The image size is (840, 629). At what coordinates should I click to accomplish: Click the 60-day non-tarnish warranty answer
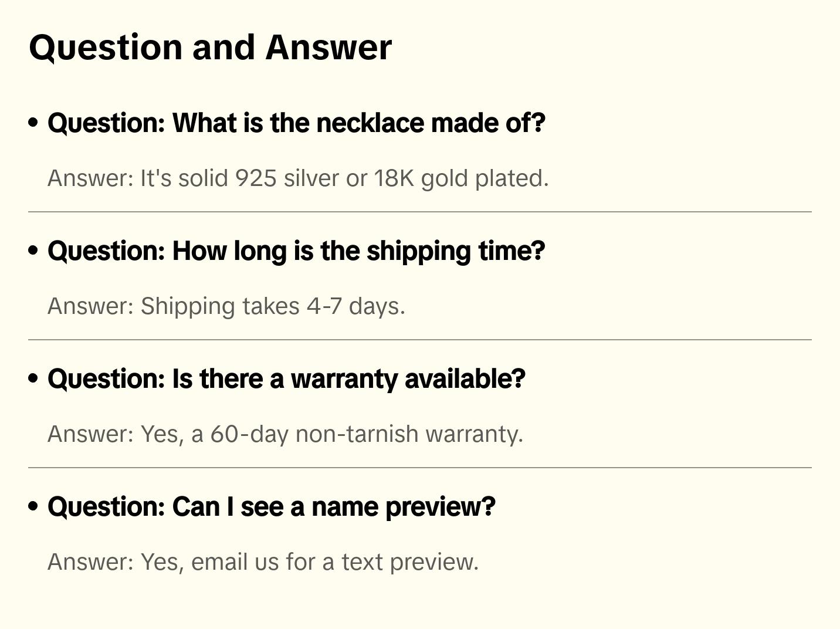[285, 434]
